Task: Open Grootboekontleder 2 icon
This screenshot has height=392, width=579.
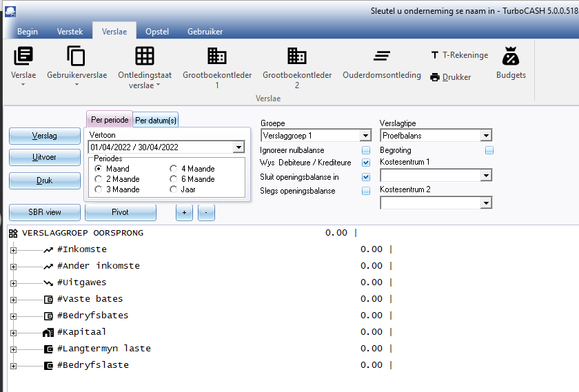Action: [x=297, y=56]
